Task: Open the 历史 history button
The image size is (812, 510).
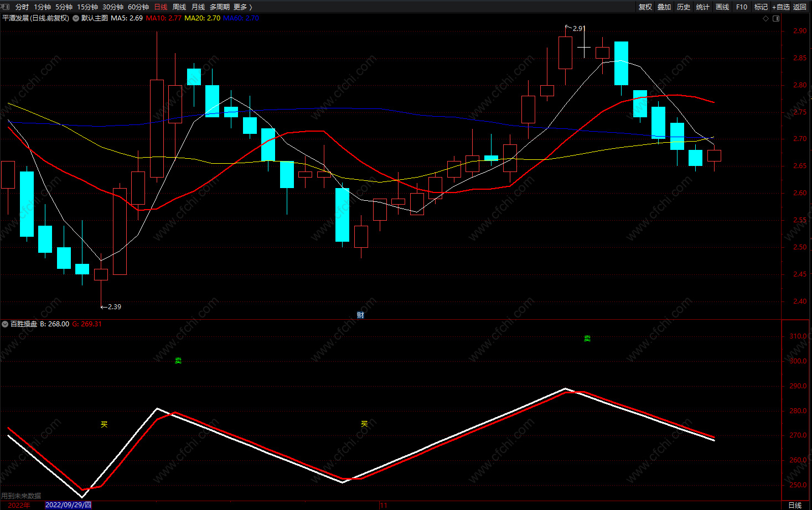Action: pyautogui.click(x=684, y=7)
